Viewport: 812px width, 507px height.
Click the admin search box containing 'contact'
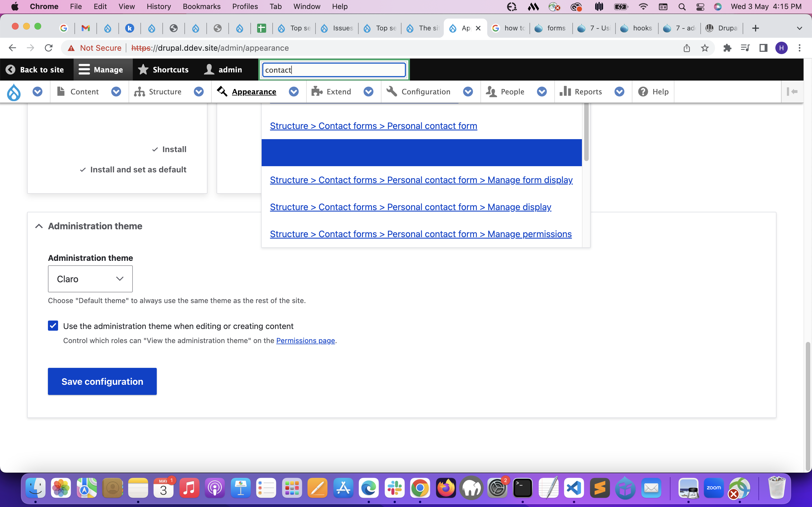(334, 70)
